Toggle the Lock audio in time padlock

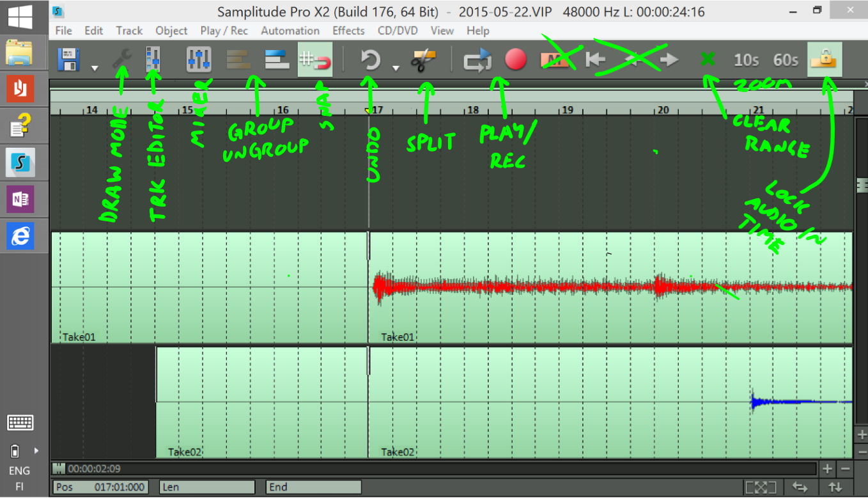[824, 59]
